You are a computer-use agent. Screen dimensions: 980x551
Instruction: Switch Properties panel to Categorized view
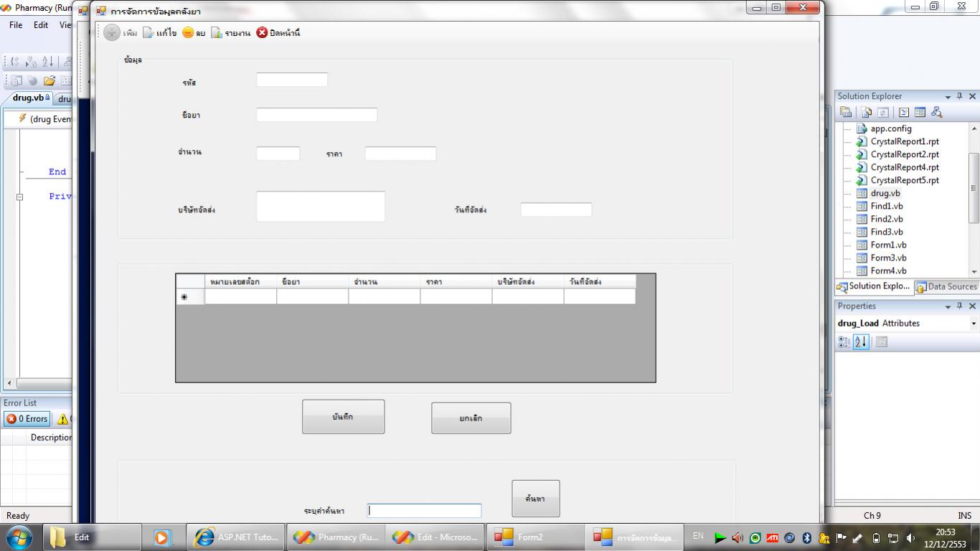click(844, 342)
